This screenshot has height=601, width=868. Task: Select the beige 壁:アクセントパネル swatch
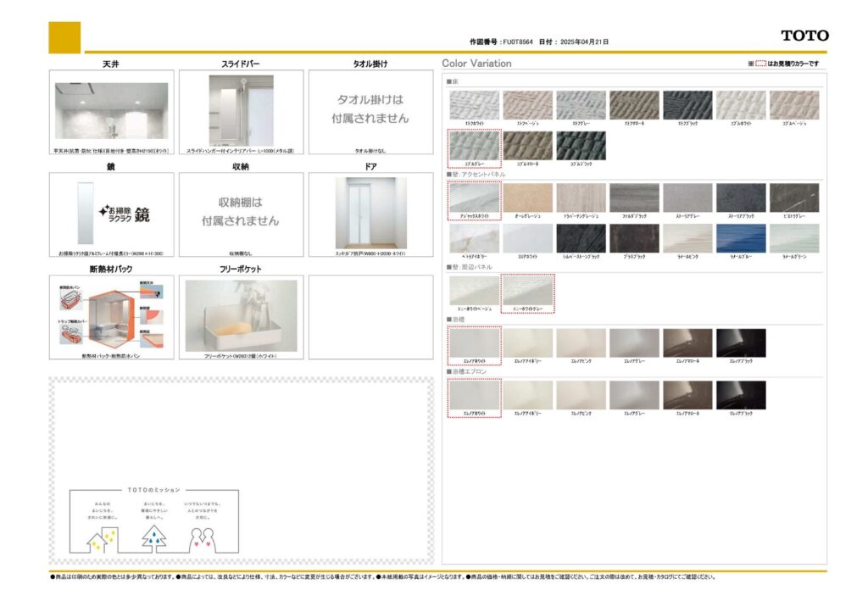pyautogui.click(x=527, y=198)
